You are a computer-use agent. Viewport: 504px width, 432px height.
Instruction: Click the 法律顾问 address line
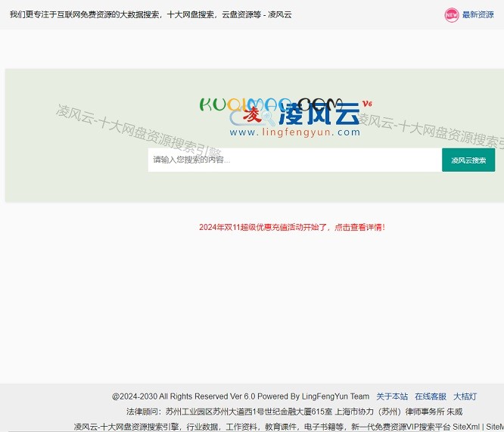tap(294, 412)
